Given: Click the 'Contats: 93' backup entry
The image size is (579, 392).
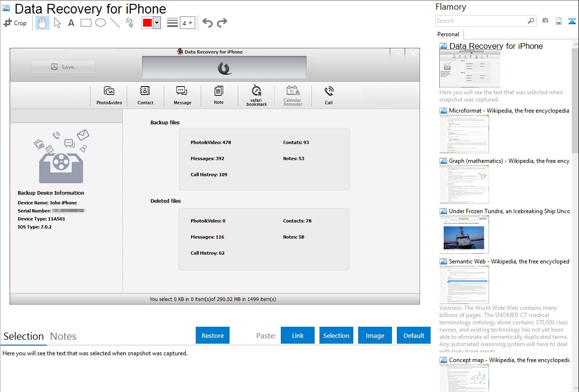Looking at the screenshot, I should point(296,142).
